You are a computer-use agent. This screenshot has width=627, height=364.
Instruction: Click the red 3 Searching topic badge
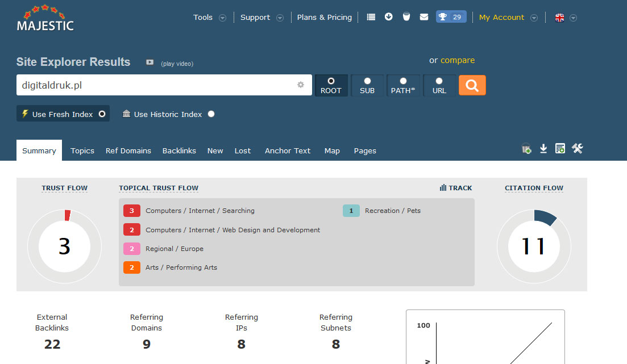131,211
